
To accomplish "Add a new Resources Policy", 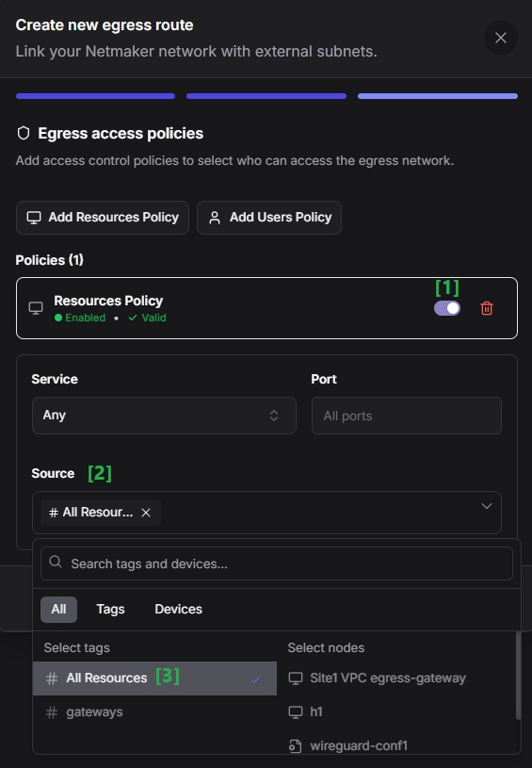I will (x=103, y=218).
